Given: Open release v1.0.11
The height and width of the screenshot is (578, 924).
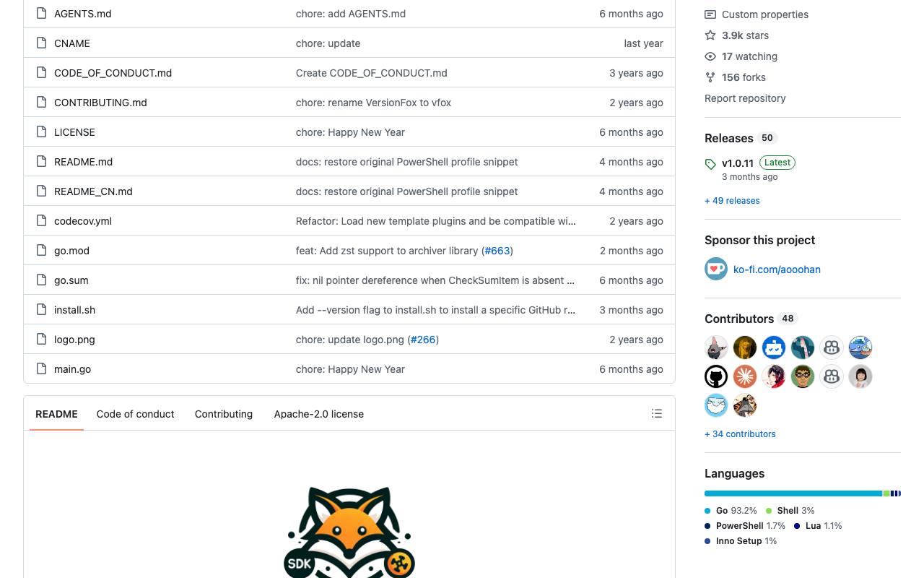Looking at the screenshot, I should tap(738, 163).
